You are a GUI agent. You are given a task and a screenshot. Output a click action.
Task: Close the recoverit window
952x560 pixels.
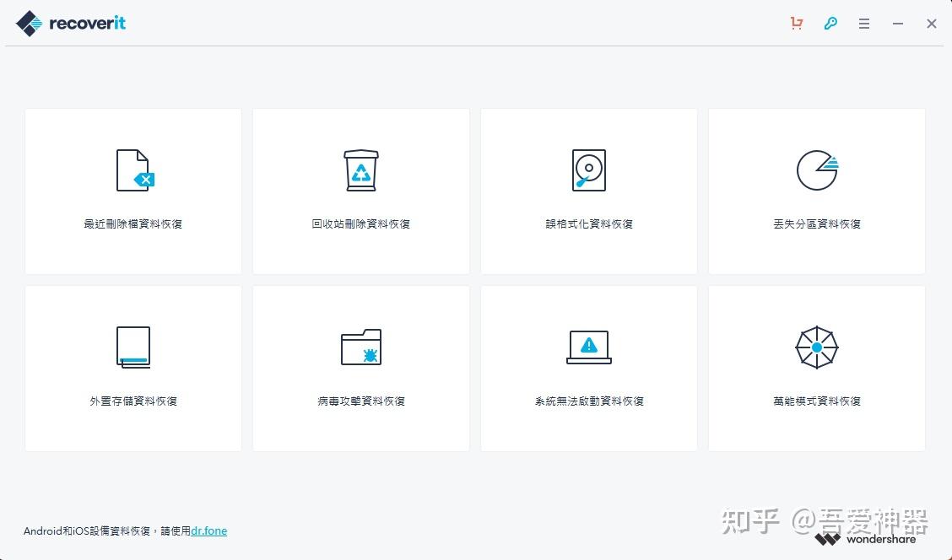coord(932,24)
